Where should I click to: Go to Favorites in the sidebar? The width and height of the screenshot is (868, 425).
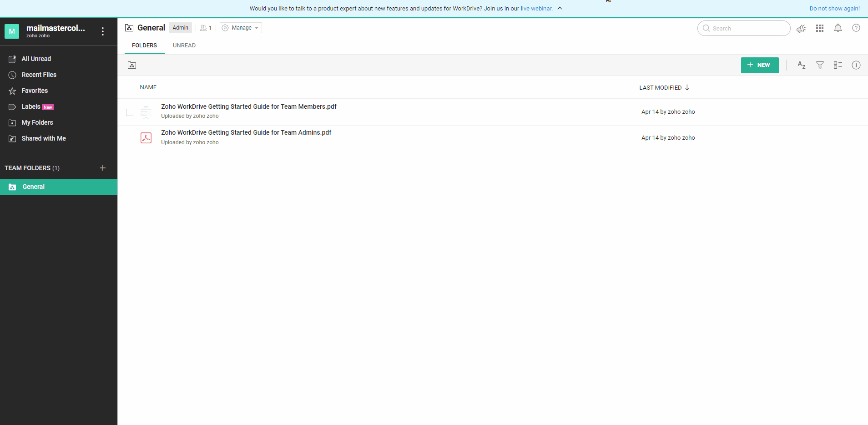pos(35,91)
